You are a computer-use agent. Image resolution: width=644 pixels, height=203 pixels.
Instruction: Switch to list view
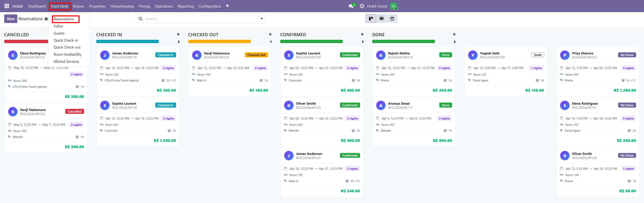tap(382, 18)
